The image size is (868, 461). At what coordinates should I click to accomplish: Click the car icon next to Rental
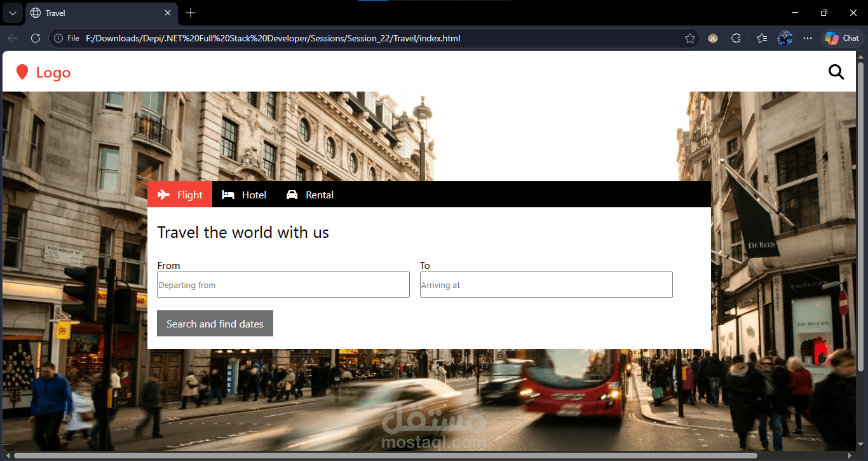291,194
